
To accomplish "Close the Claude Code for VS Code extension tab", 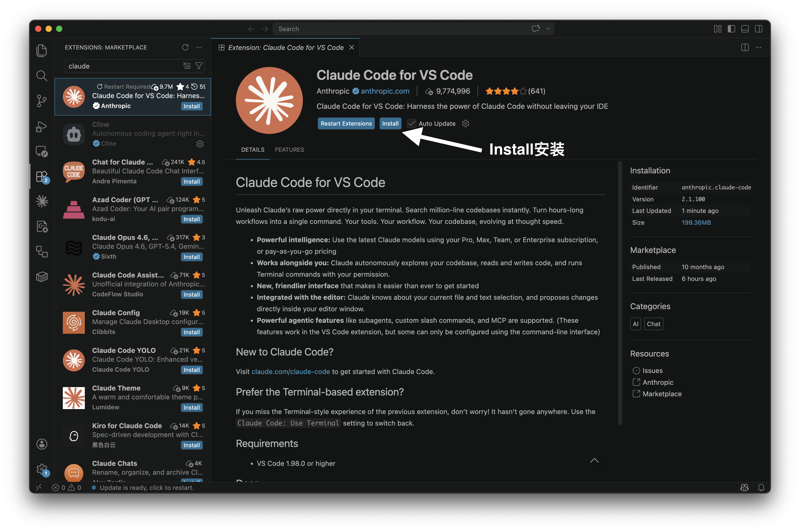I will tap(352, 48).
